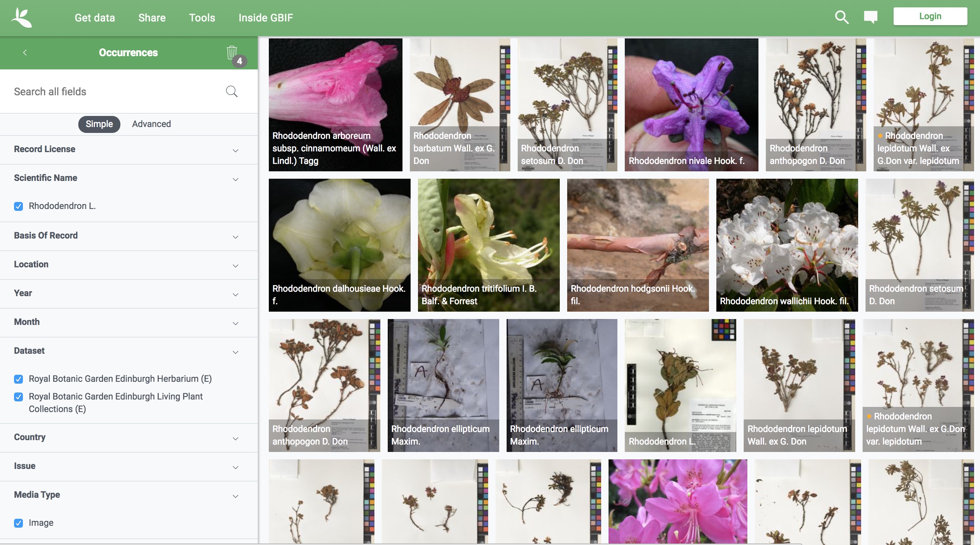
Task: Click the Login button
Action: pyautogui.click(x=930, y=16)
